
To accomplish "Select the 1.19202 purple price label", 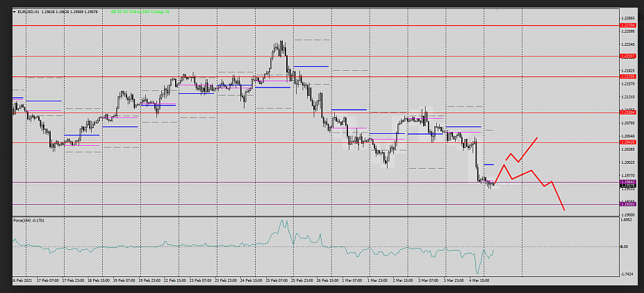I will (628, 204).
